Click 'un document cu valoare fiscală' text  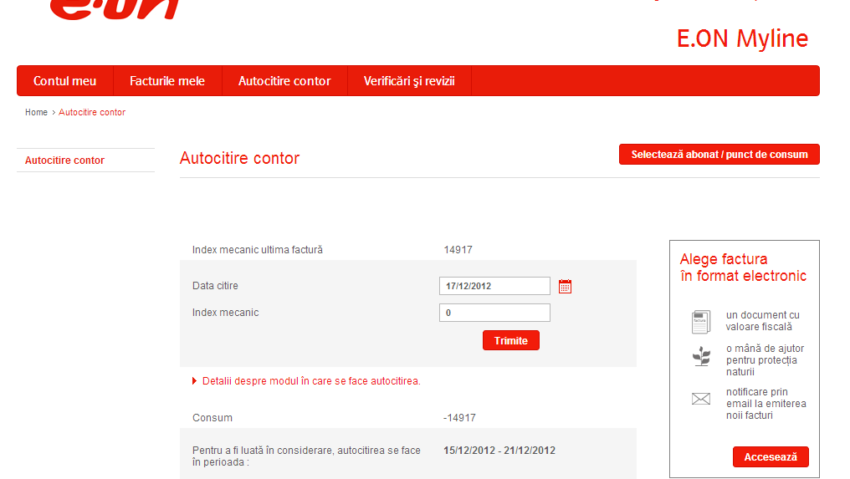click(x=763, y=321)
